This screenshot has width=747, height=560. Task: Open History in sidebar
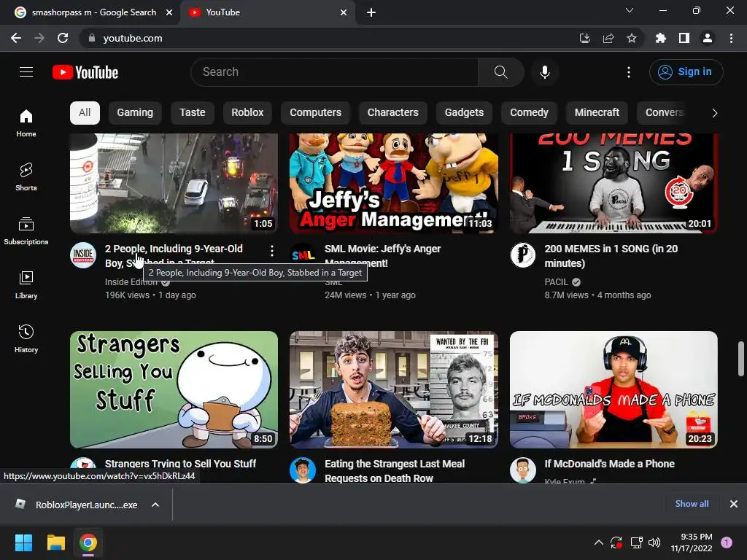click(26, 338)
